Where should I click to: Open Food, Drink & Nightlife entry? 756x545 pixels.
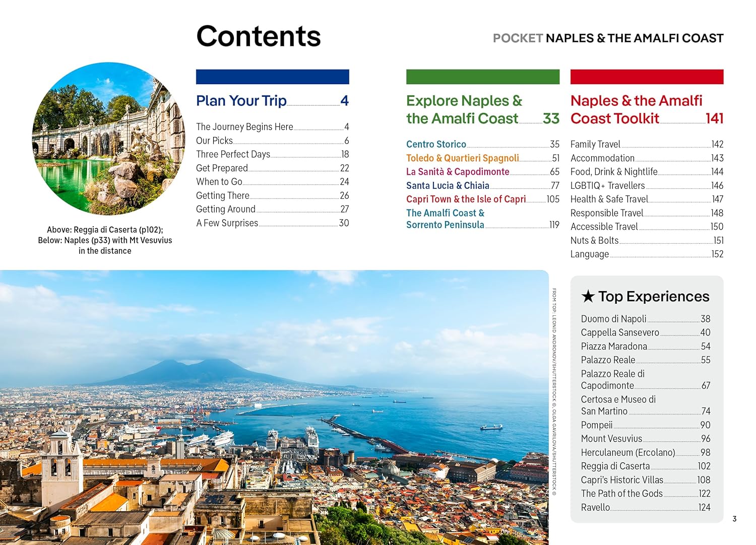613,172
